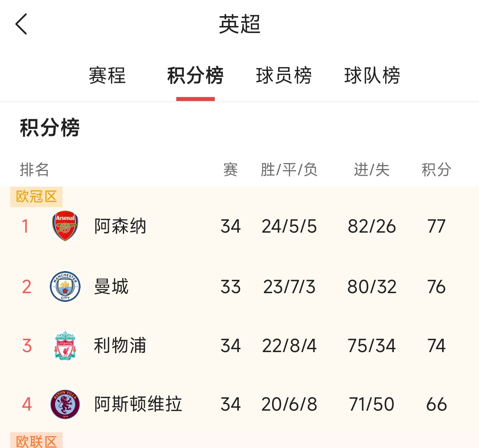Screen dimensions: 479x448
Task: Open 曼城 team name link
Action: [112, 287]
